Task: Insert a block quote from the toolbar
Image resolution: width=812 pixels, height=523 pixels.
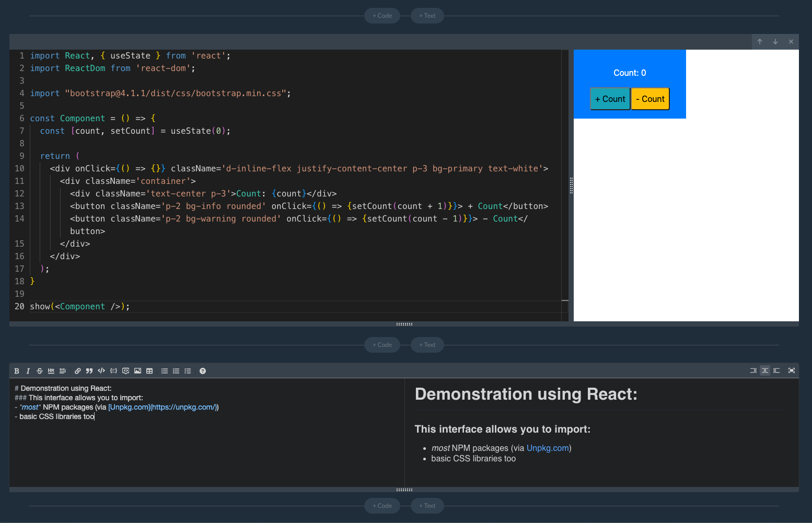Action: [x=89, y=371]
